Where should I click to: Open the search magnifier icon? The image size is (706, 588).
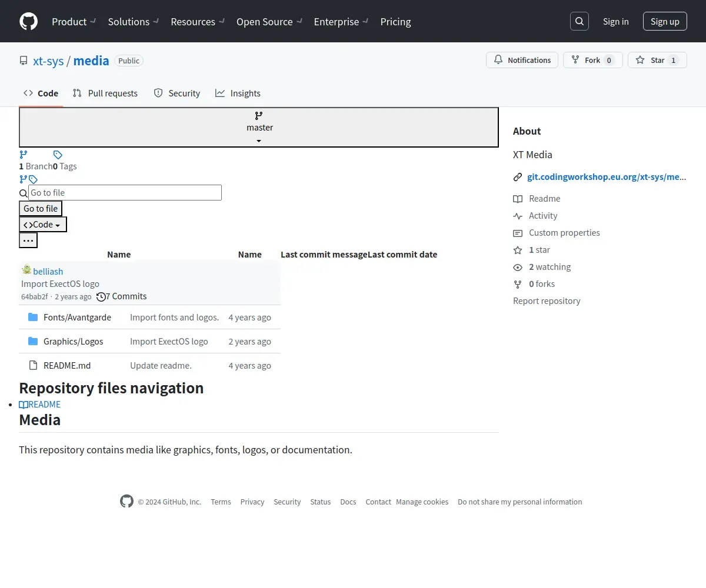pyautogui.click(x=580, y=22)
